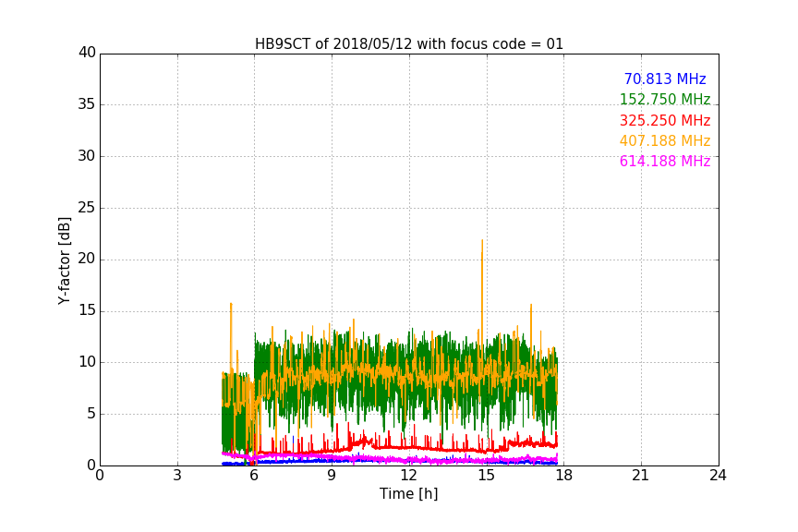Image resolution: width=798 pixels, height=532 pixels.
Task: Select the 614.188 MHz legend label
Action: point(665,162)
